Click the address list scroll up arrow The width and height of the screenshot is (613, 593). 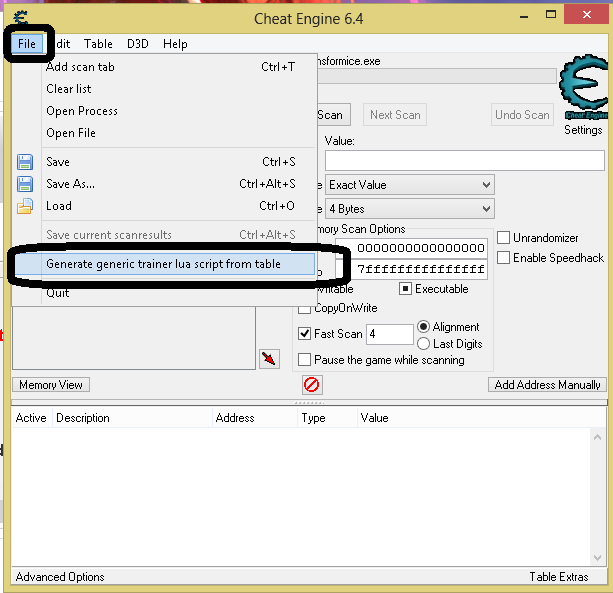point(597,437)
